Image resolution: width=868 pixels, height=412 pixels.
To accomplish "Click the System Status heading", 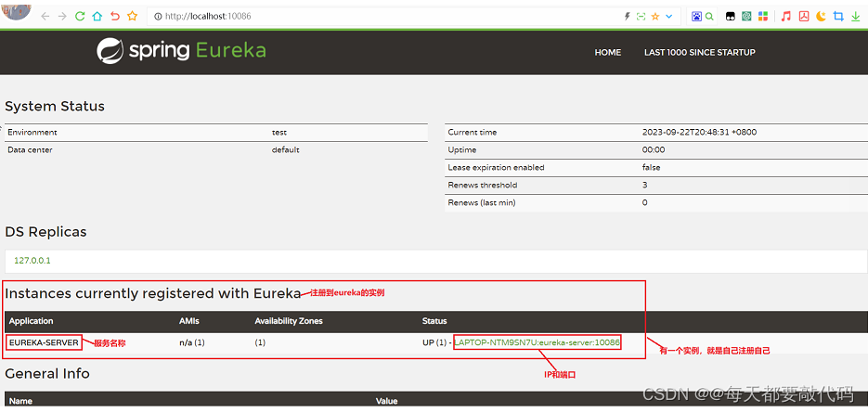I will pyautogui.click(x=55, y=106).
